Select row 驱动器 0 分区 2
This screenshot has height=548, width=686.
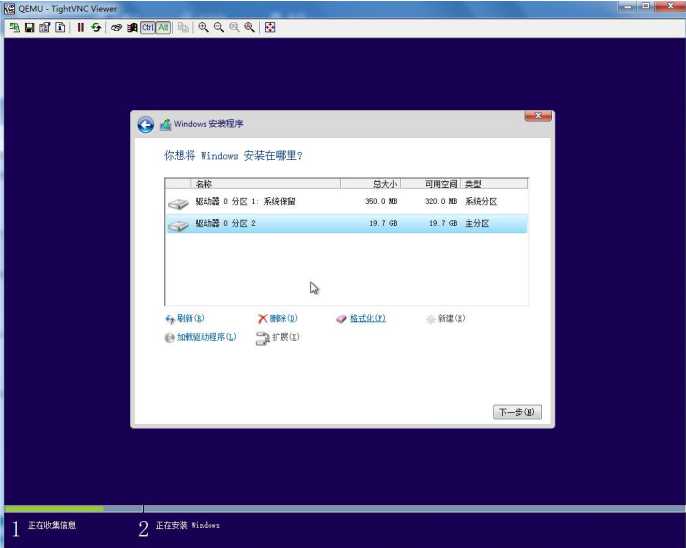pos(346,223)
